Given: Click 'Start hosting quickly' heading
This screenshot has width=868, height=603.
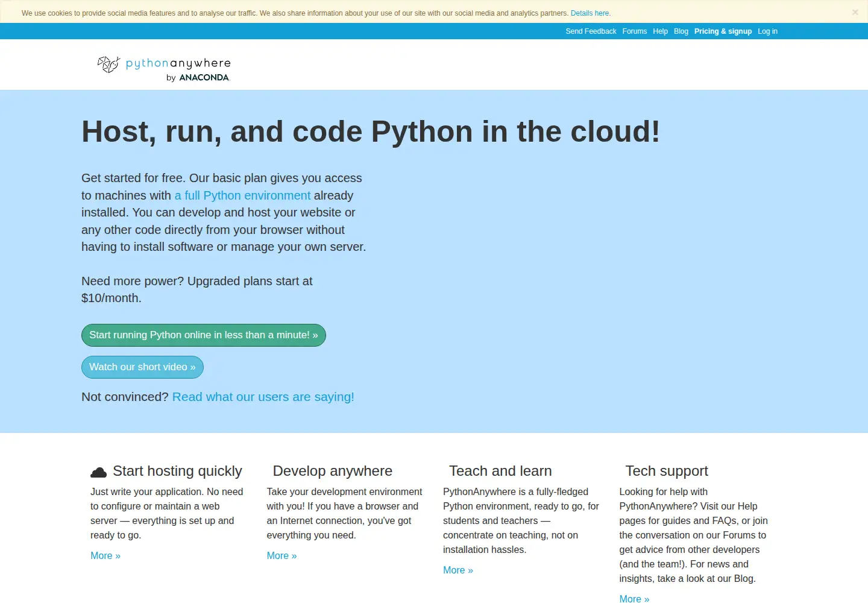Looking at the screenshot, I should click(x=177, y=471).
